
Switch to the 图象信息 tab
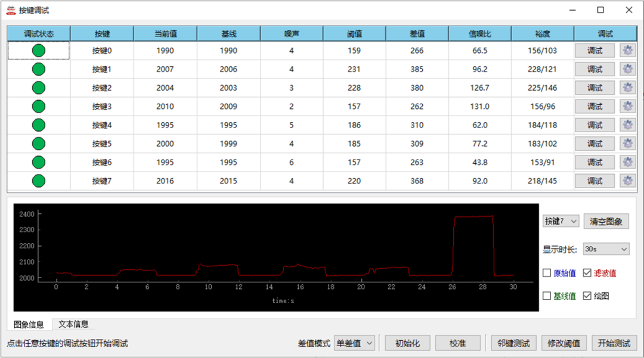pyautogui.click(x=29, y=325)
